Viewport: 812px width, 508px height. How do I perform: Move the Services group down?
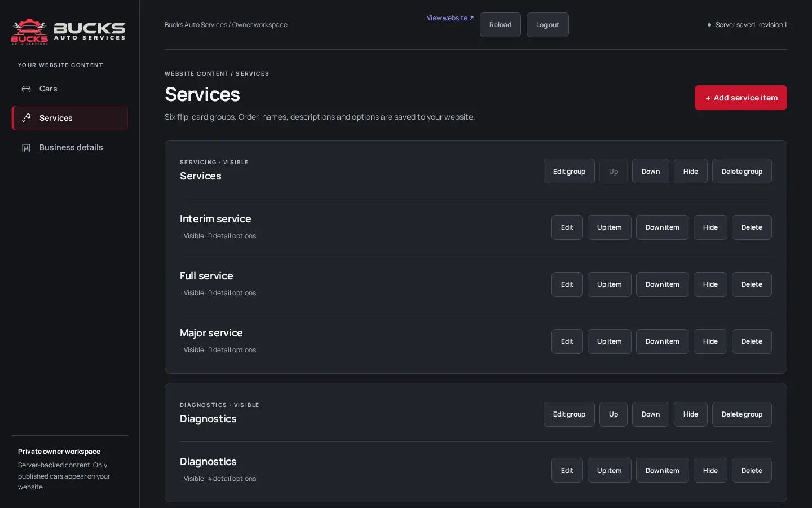click(651, 171)
